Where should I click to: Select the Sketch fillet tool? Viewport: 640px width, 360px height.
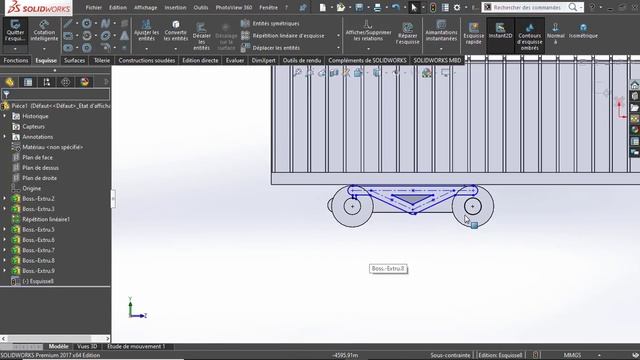click(x=105, y=48)
